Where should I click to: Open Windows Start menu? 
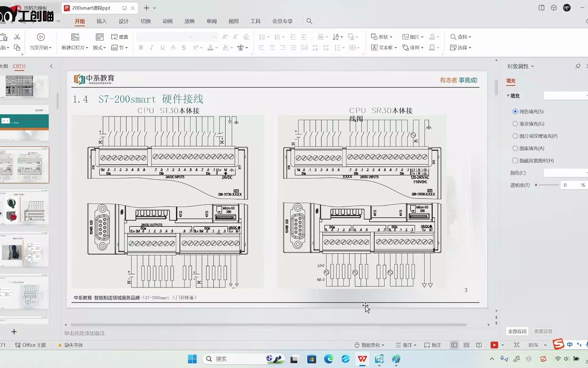tap(192, 359)
